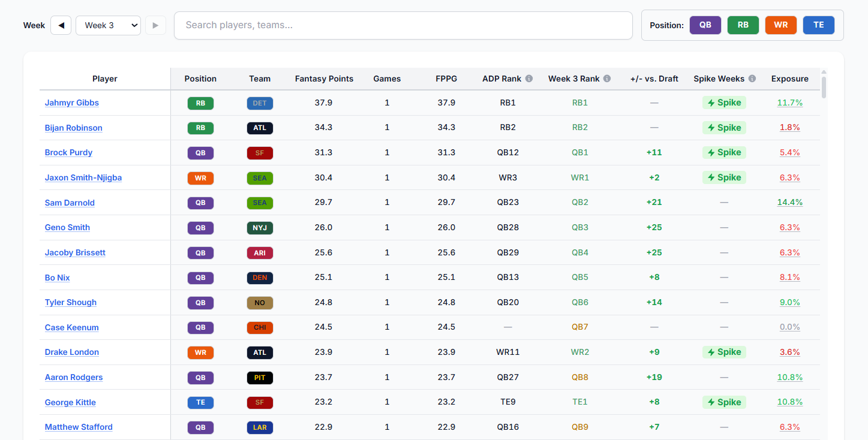Viewport: 868px width, 440px height.
Task: Open Matthew Stafford player link
Action: [79, 427]
